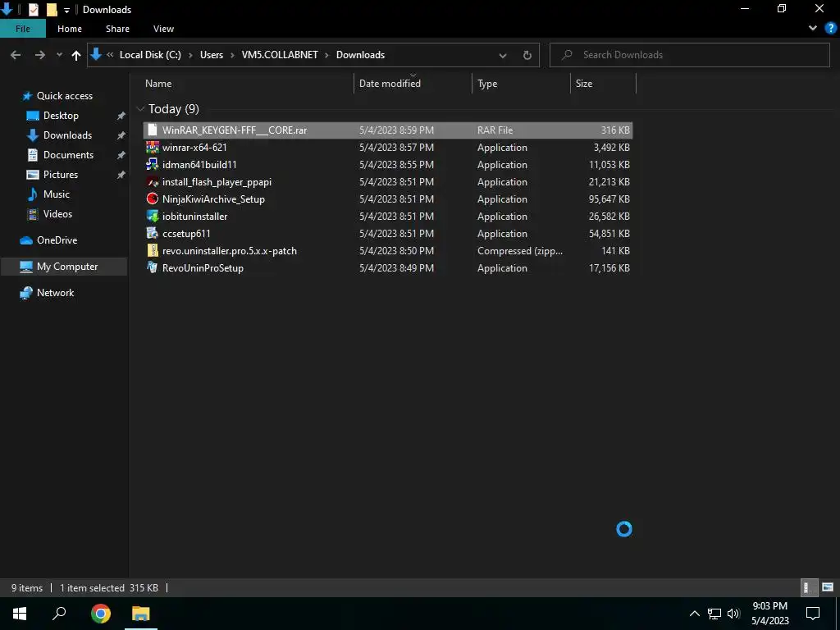Go up one folder level
The height and width of the screenshot is (630, 840).
(76, 55)
